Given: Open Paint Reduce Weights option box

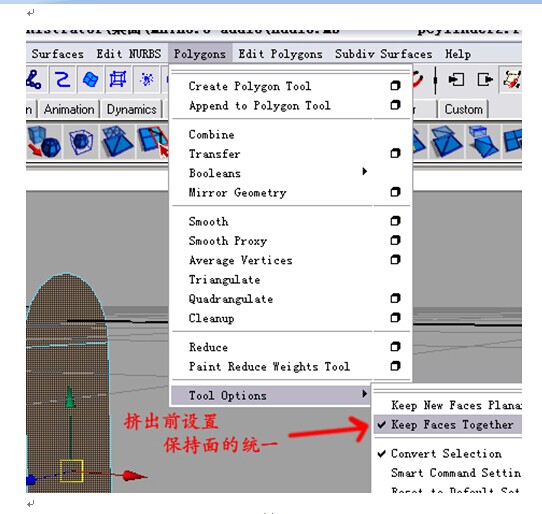Looking at the screenshot, I should tap(395, 366).
